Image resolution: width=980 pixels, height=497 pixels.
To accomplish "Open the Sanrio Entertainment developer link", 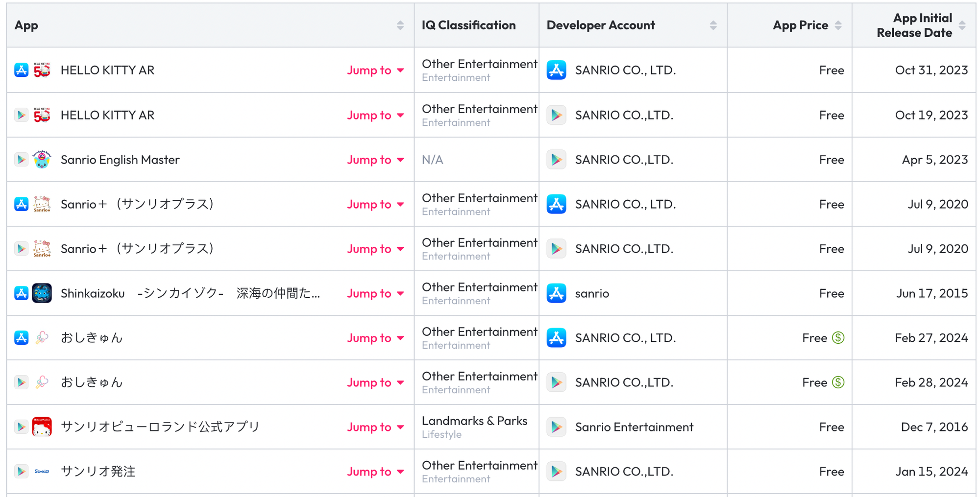I will tap(634, 427).
